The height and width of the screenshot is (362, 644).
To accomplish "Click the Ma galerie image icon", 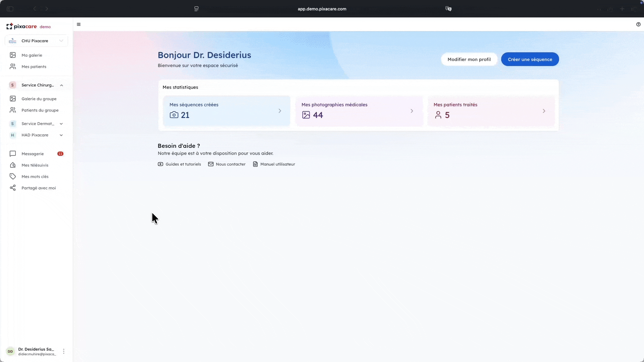I will point(13,55).
